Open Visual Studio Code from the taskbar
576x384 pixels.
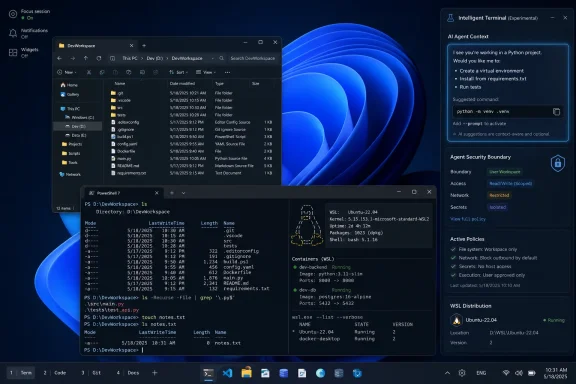[227, 373]
